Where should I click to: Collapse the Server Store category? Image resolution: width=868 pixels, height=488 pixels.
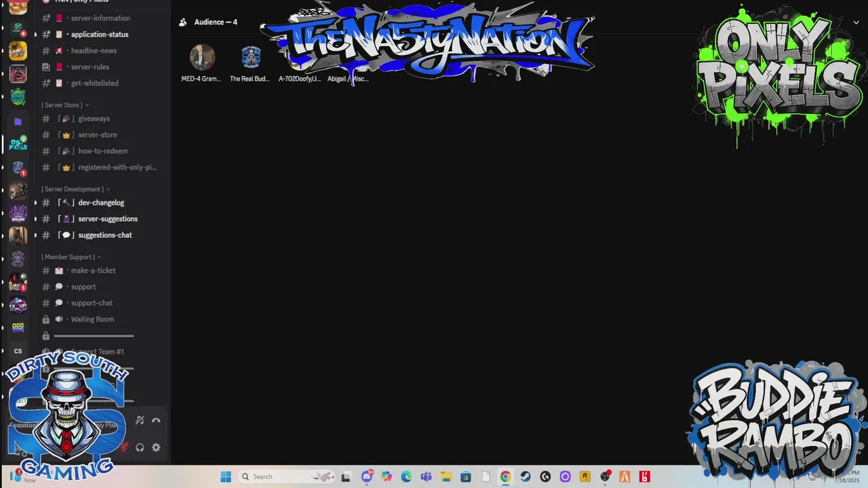(65, 105)
